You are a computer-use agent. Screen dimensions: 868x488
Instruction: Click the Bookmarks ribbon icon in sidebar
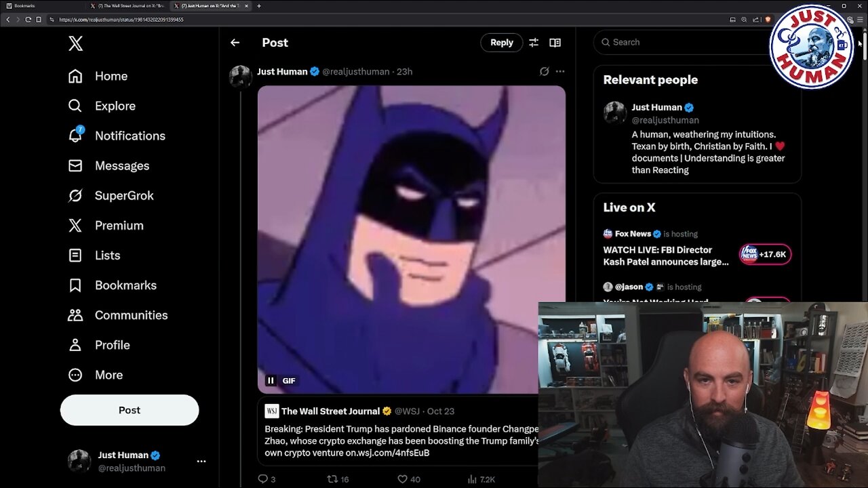click(x=75, y=285)
